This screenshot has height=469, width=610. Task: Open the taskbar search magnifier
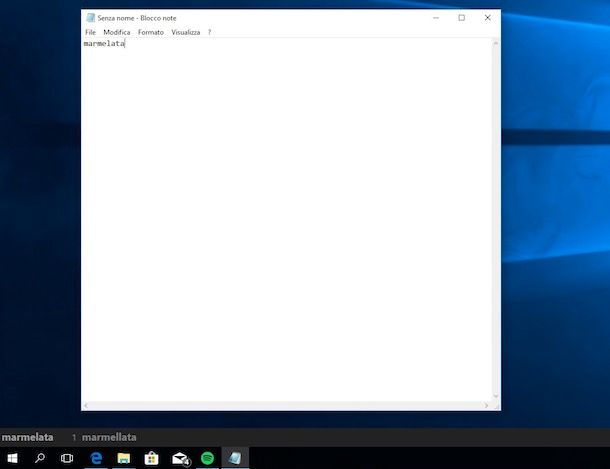point(40,458)
